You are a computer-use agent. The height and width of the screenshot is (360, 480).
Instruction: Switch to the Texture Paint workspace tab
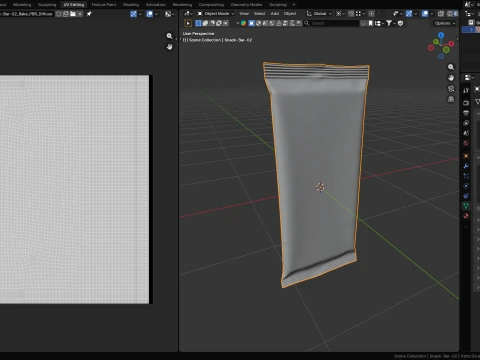point(103,5)
